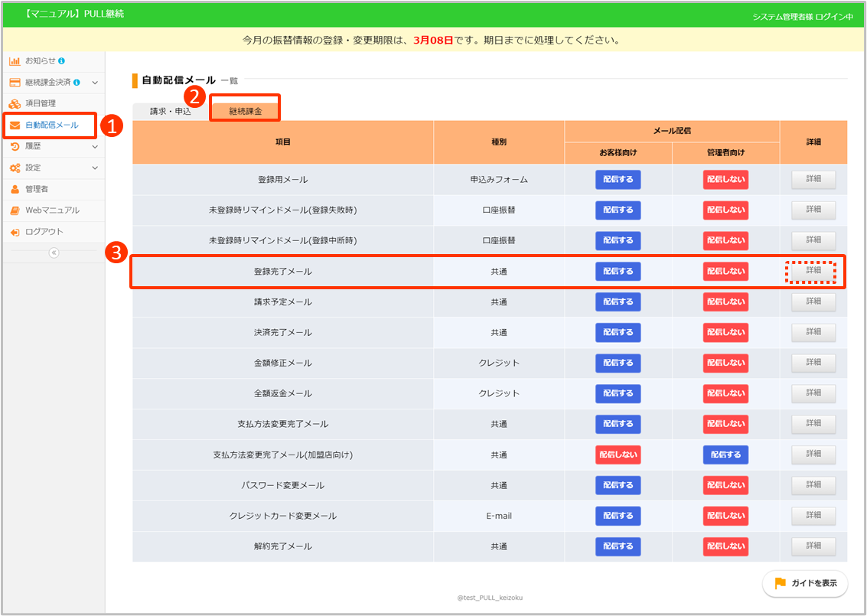
Task: Click the 項目管理 cubes icon
Action: tap(15, 103)
